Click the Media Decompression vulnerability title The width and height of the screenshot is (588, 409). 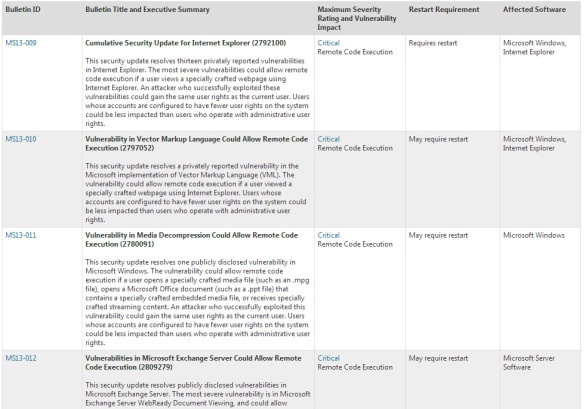[x=192, y=240]
